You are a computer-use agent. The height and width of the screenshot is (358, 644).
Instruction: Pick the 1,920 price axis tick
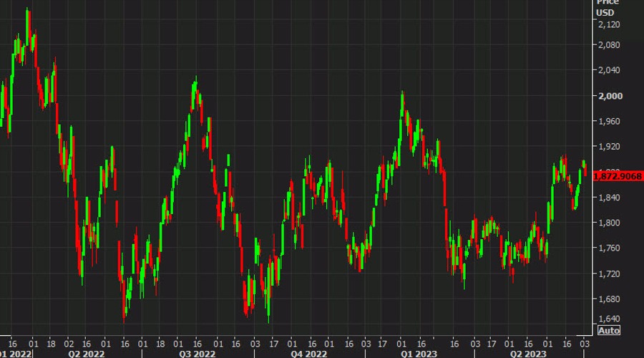click(609, 147)
